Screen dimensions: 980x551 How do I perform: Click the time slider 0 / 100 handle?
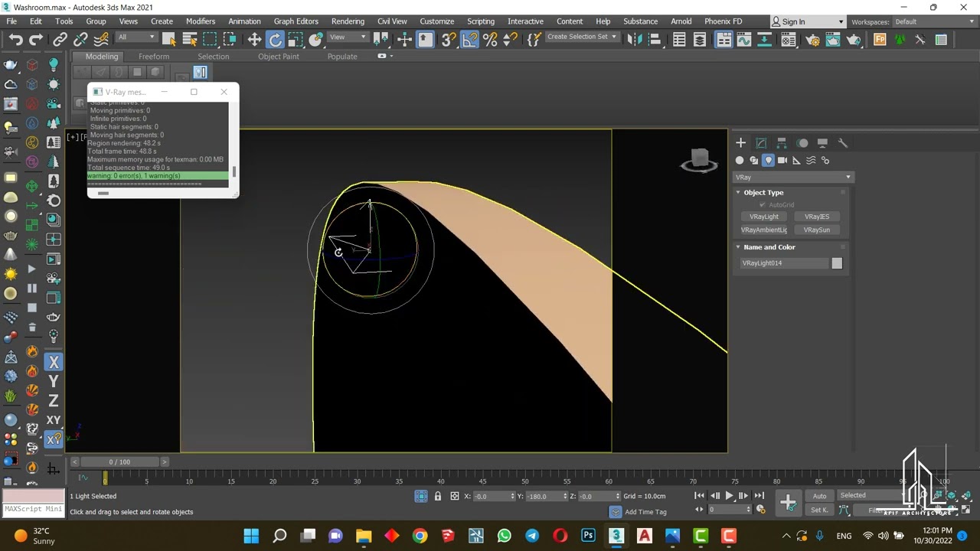pos(120,462)
